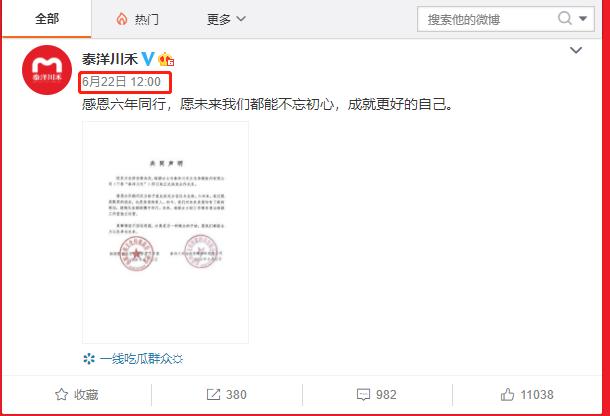Viewport: 610px width, 416px height.
Task: Open the 泰洋川禾 username link
Action: [x=110, y=59]
